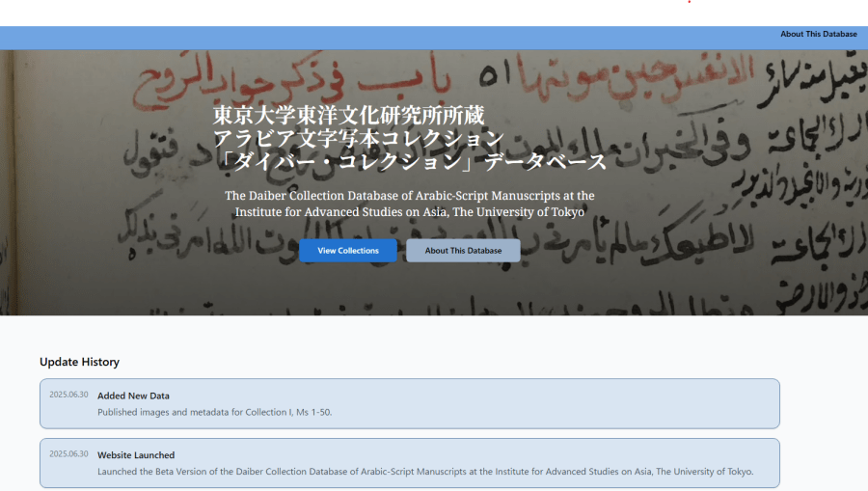Click the date next to Website Launched
868x491 pixels.
tap(68, 454)
